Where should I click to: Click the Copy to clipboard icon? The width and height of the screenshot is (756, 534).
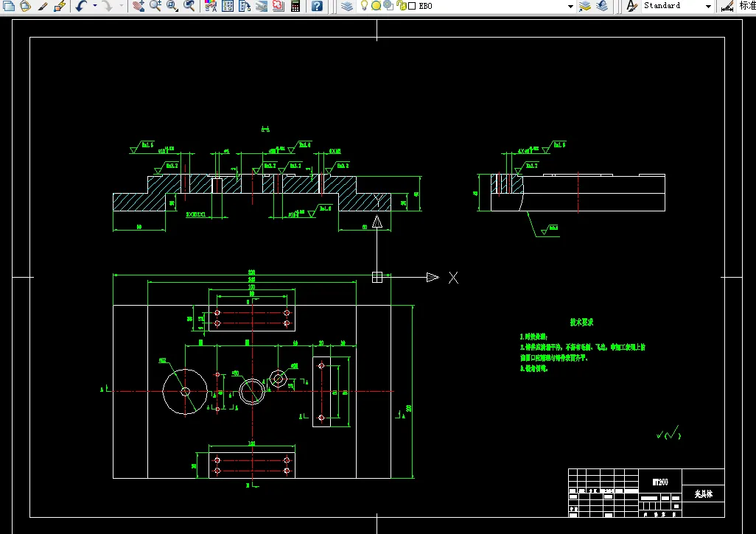click(x=9, y=6)
